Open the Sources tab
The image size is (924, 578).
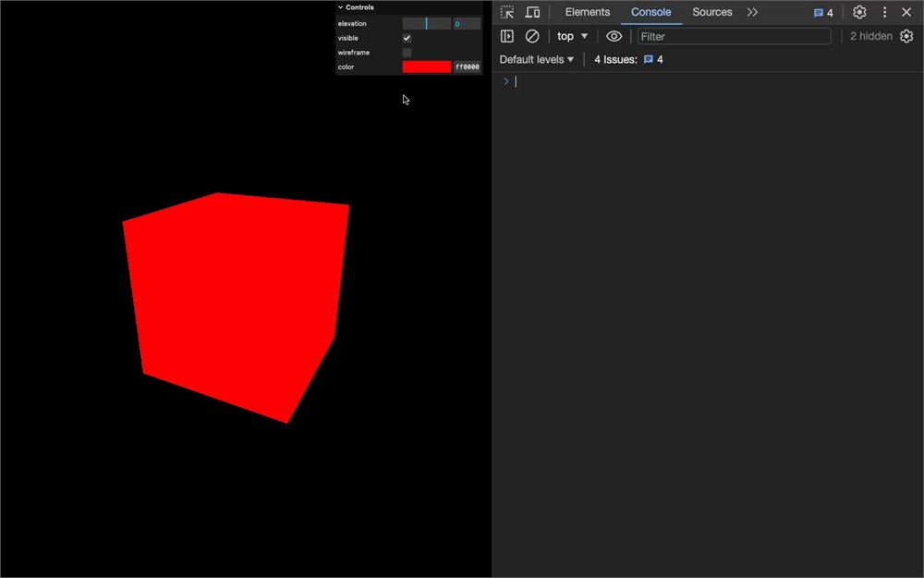click(711, 12)
